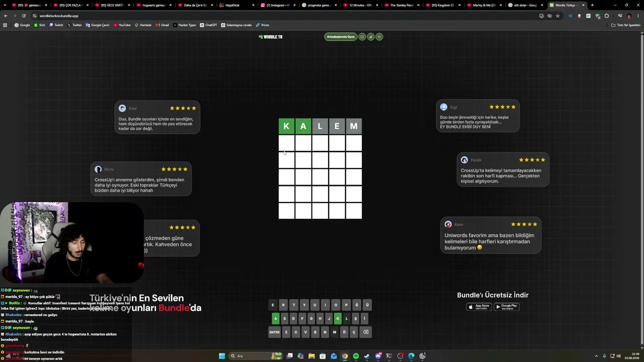Open File Explorer from the taskbar
The height and width of the screenshot is (362, 644).
point(311,356)
